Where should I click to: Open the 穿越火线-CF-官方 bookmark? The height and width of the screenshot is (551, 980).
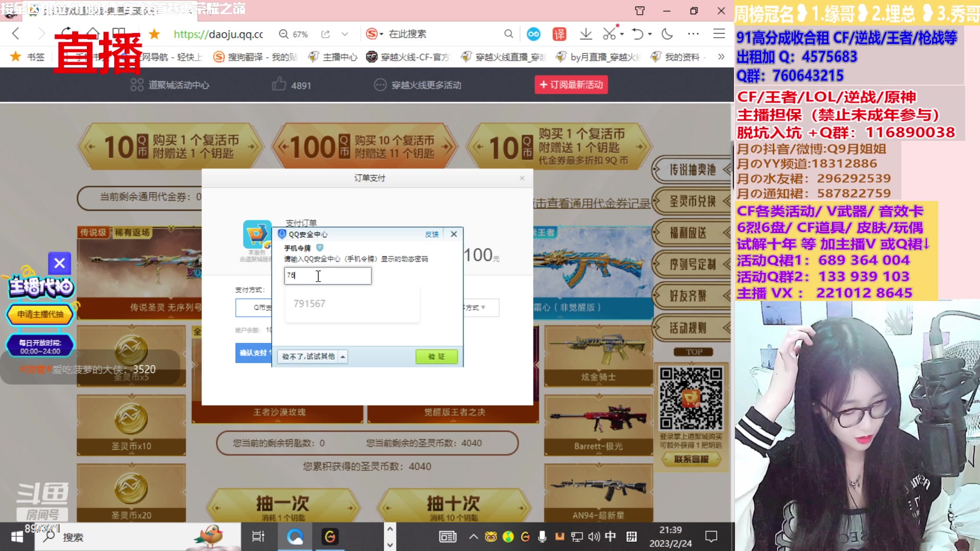point(408,57)
